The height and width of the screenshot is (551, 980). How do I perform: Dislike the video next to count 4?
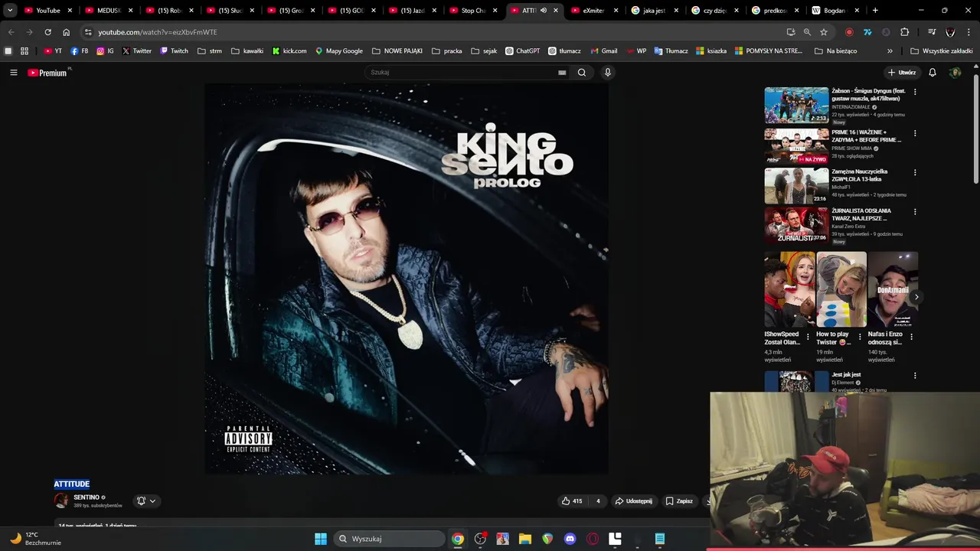598,501
